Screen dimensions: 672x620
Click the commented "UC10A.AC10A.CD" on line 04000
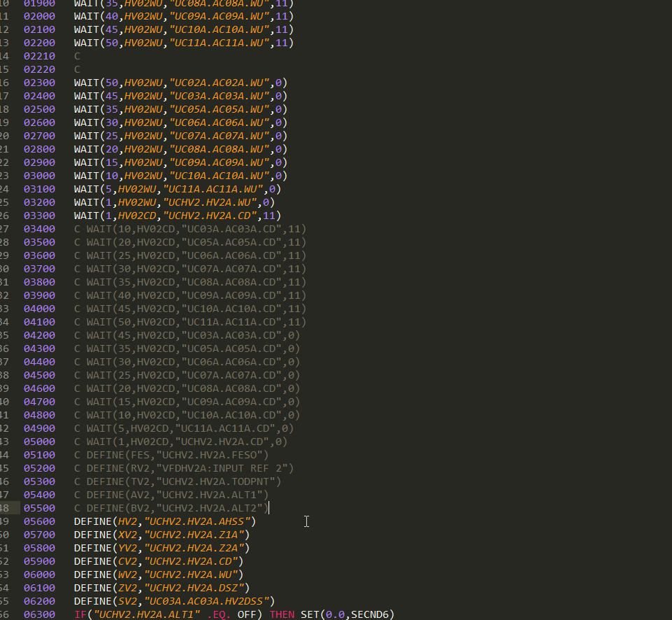pos(232,309)
